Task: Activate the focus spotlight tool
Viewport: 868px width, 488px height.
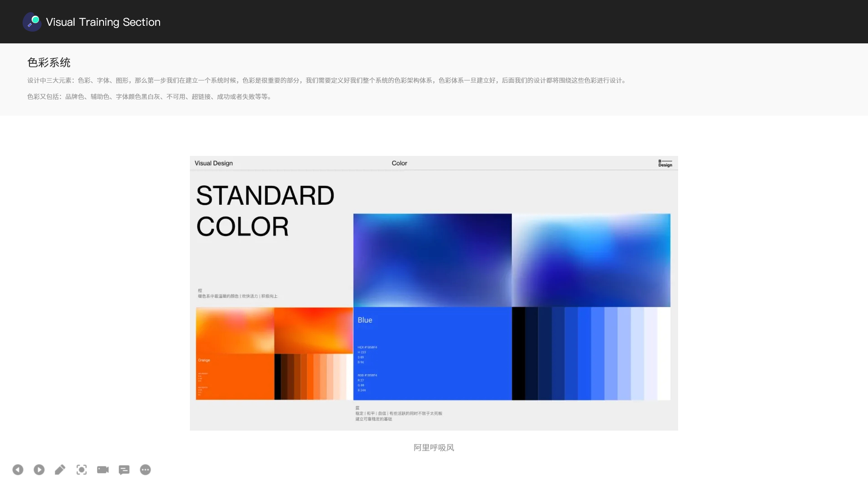Action: click(81, 470)
